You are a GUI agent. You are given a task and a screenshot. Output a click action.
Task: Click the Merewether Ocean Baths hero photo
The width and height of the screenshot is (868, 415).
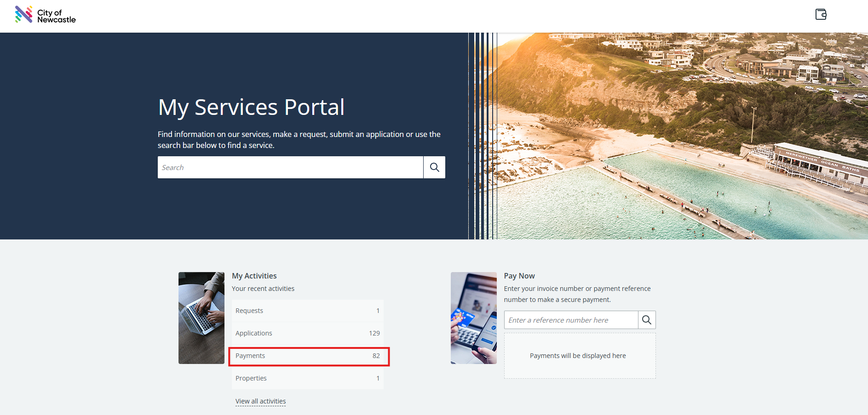click(x=681, y=136)
